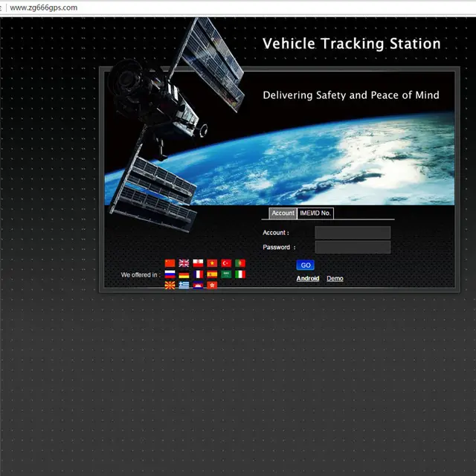
Task: Choose the French flag language
Action: 198,274
